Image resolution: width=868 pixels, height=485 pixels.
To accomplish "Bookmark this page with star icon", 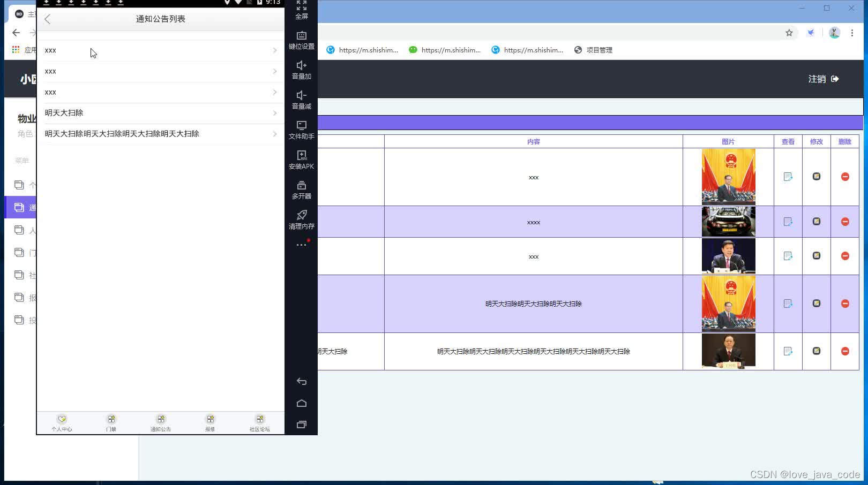I will click(789, 33).
